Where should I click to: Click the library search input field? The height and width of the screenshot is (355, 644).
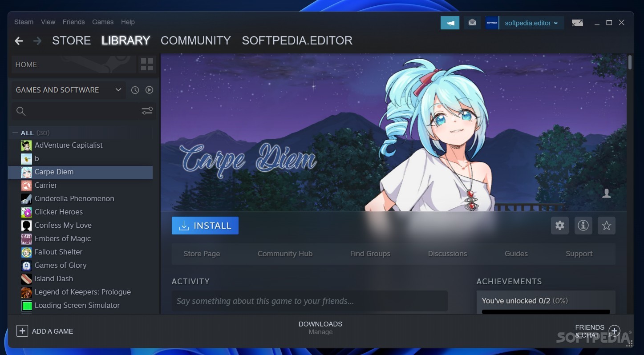pos(84,111)
